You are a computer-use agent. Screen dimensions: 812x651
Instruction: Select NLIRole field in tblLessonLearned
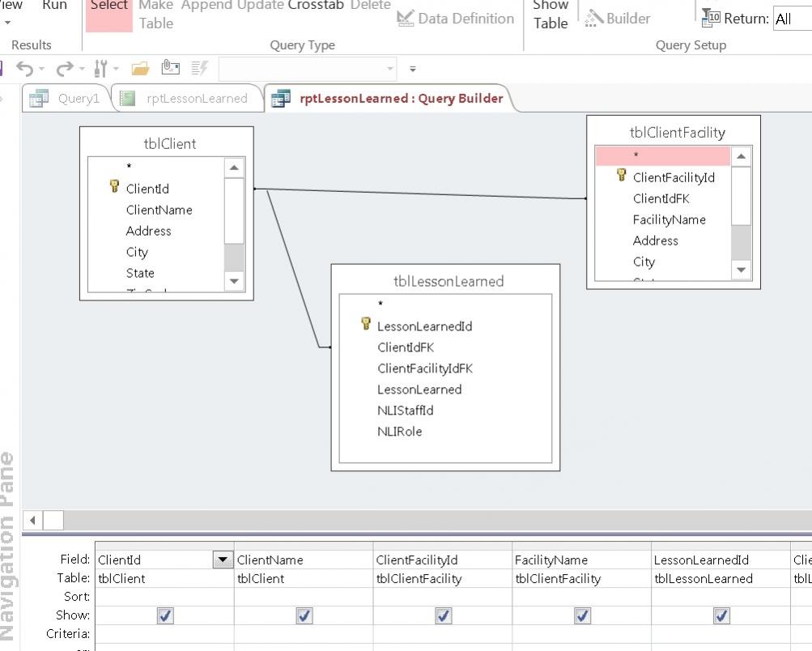399,432
